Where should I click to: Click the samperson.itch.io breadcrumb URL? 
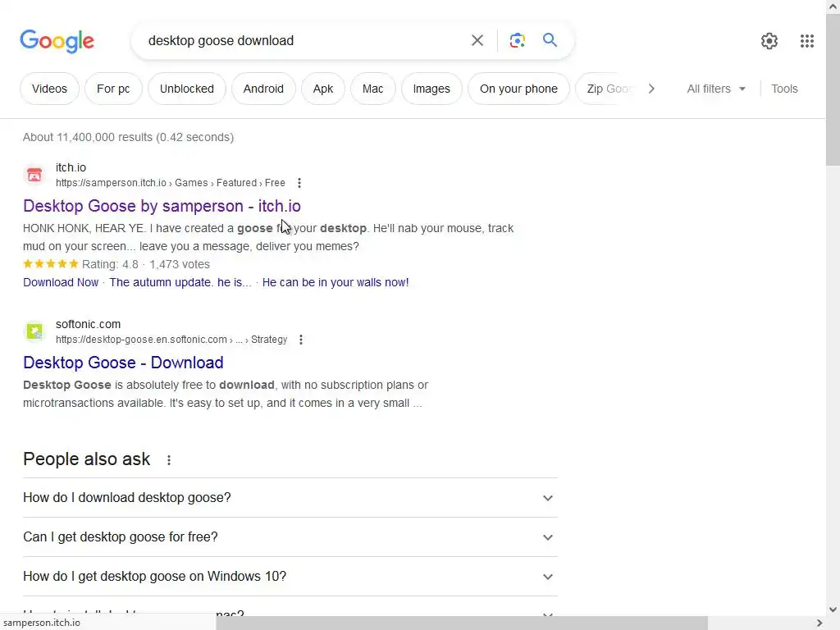pyautogui.click(x=171, y=183)
